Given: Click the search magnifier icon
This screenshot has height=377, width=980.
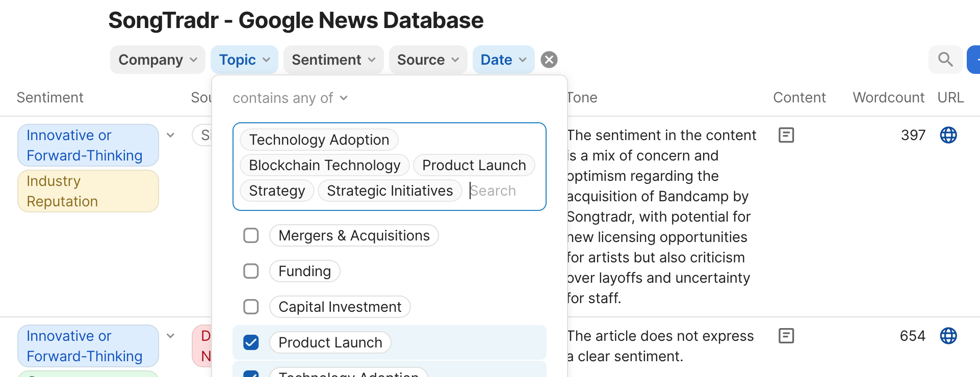Looking at the screenshot, I should (x=945, y=60).
